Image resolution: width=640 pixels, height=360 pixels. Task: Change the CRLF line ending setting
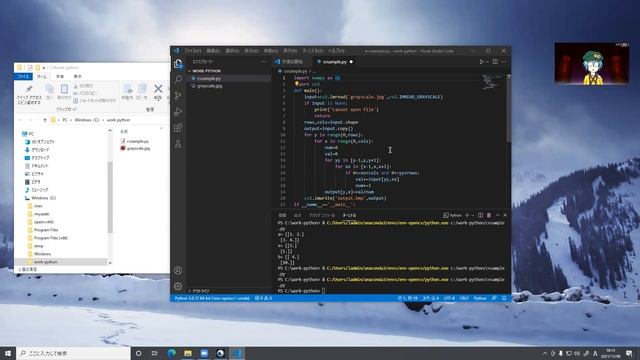coord(464,298)
